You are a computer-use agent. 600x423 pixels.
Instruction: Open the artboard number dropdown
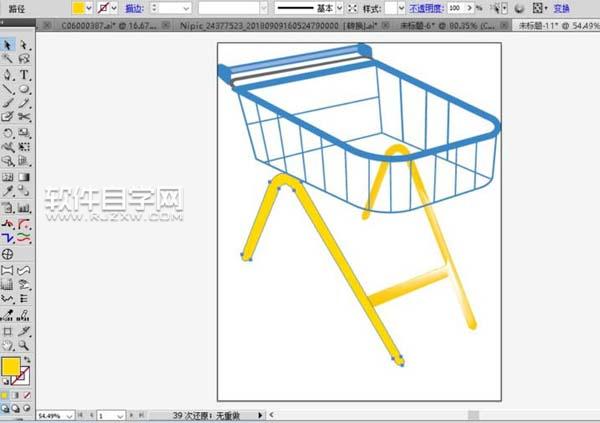[120, 416]
